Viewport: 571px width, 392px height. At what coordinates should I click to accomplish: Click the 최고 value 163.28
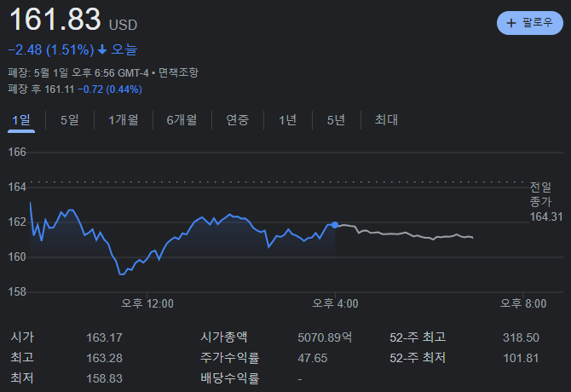[x=104, y=358]
